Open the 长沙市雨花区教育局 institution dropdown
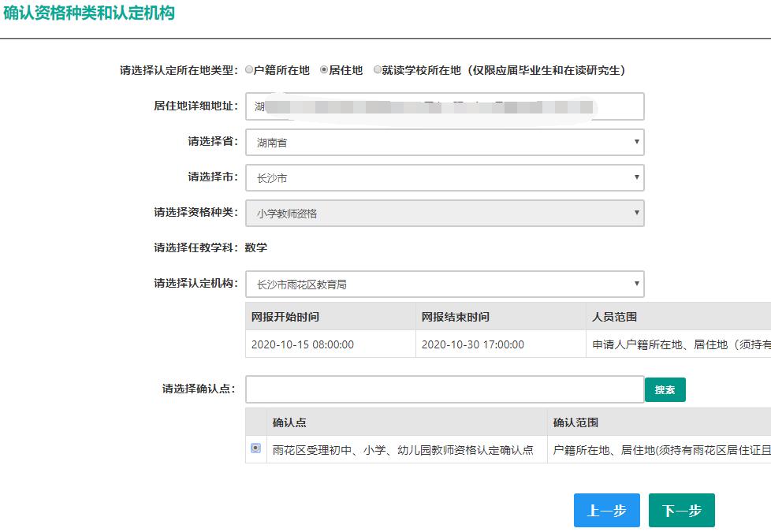Image resolution: width=771 pixels, height=532 pixels. 445,283
